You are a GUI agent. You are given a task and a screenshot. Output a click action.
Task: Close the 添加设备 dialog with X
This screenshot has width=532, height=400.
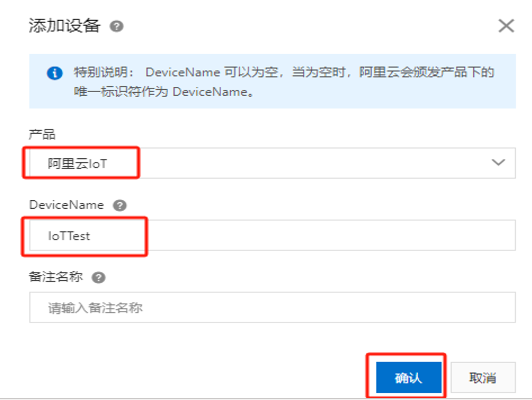[506, 26]
